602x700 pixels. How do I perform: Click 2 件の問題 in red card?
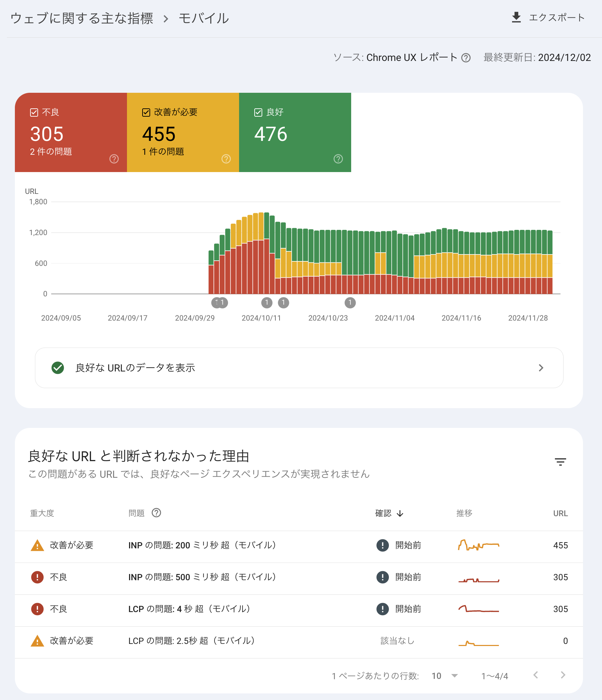coord(51,152)
